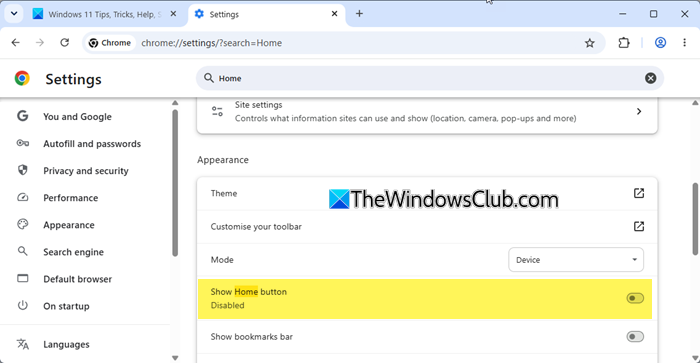Click the Chrome site info chip

coord(110,43)
